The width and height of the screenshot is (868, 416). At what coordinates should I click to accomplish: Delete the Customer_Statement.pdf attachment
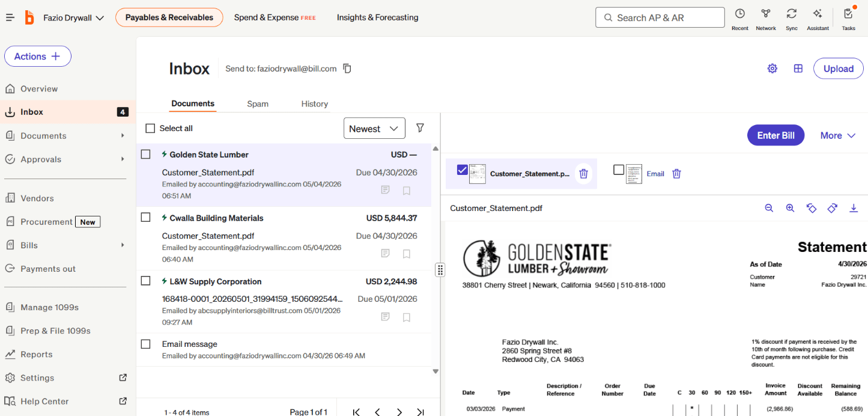point(583,174)
